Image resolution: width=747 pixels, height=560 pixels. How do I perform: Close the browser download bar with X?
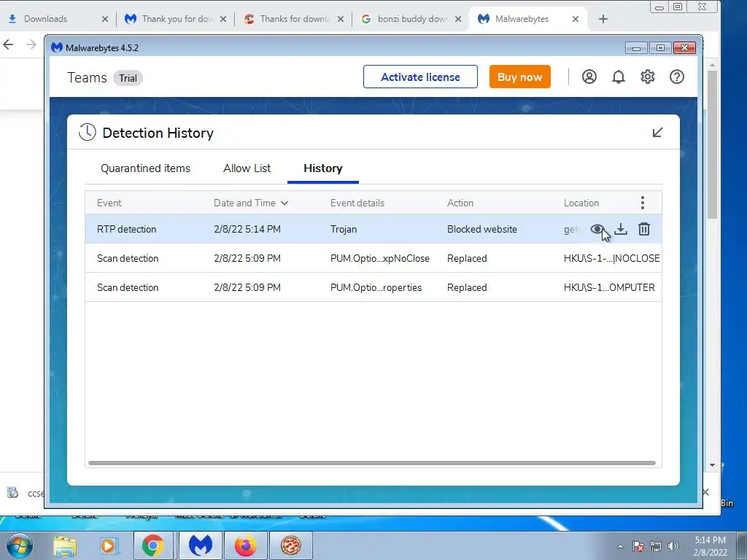(706, 492)
